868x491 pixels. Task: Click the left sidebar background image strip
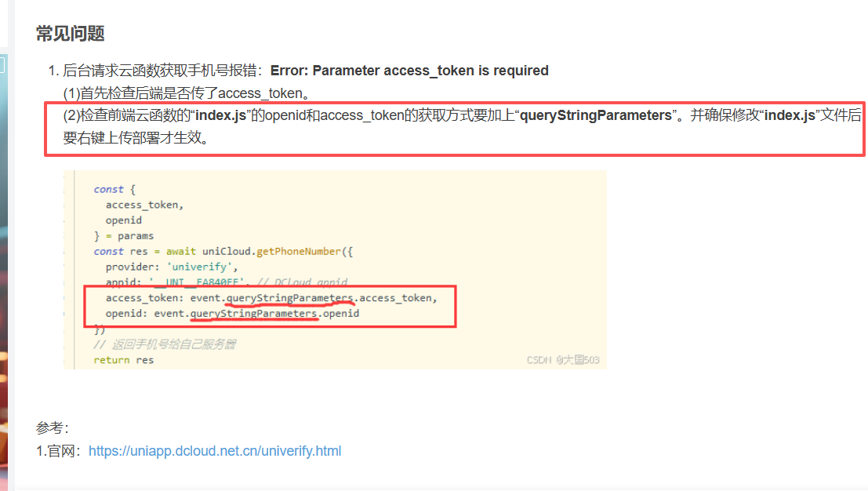tap(3, 235)
